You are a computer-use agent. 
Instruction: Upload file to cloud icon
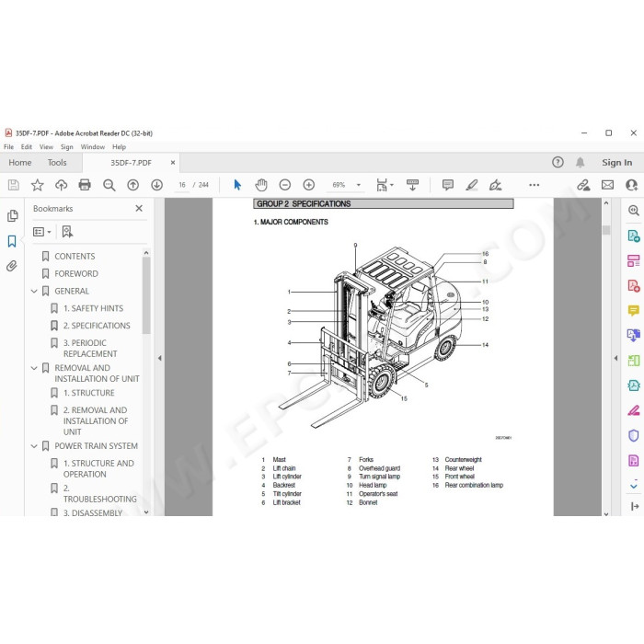click(62, 185)
